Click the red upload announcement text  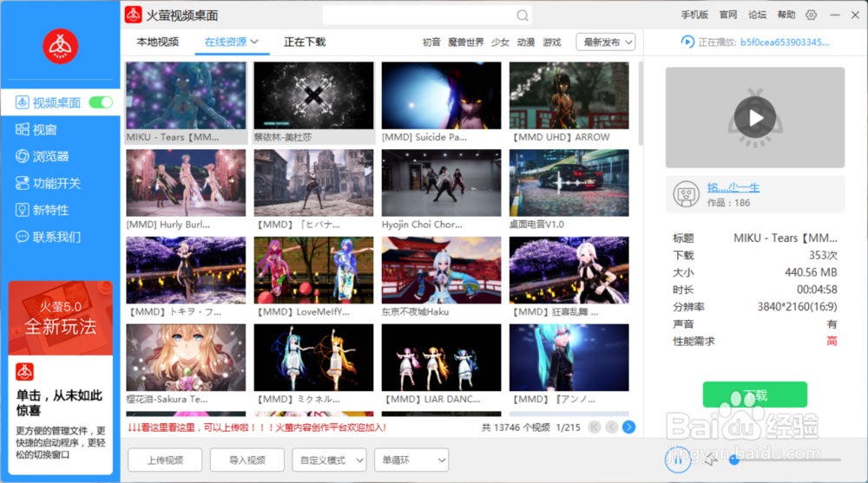(x=257, y=428)
